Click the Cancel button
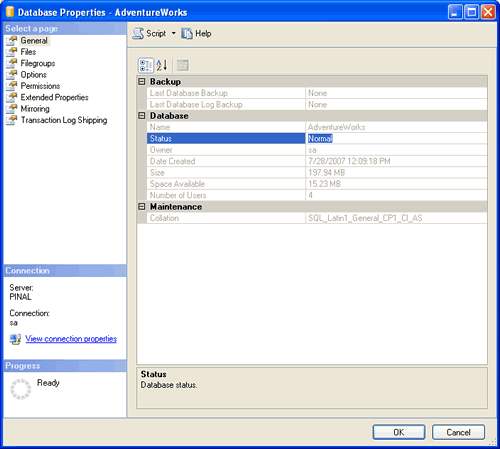 tap(458, 432)
